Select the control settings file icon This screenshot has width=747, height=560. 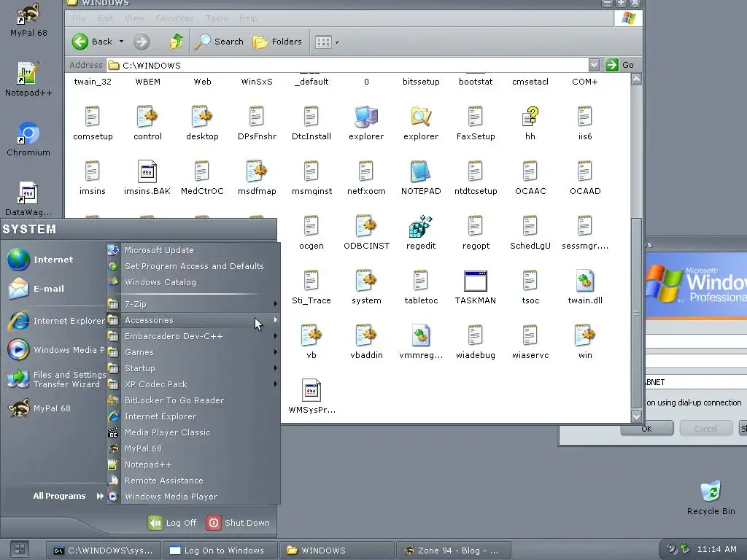pos(147,117)
